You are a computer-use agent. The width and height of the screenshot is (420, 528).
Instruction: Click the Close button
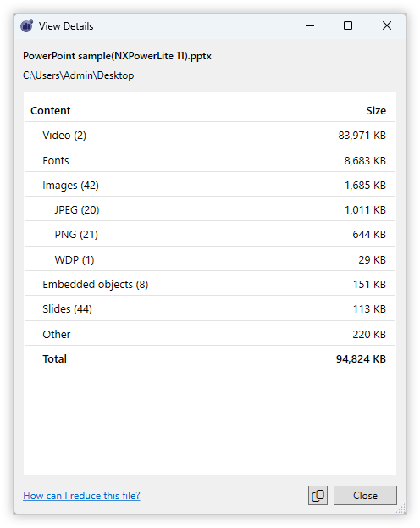click(365, 495)
